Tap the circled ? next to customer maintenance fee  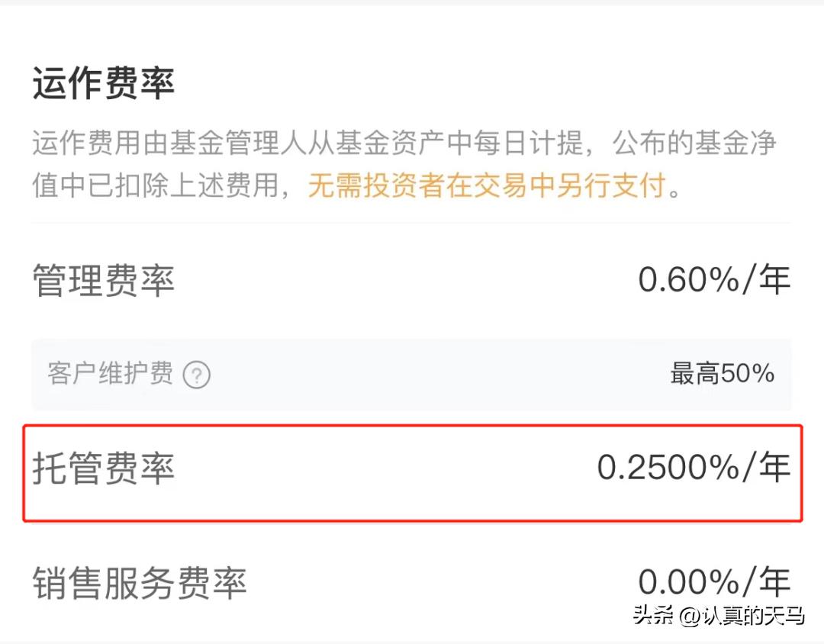[197, 375]
